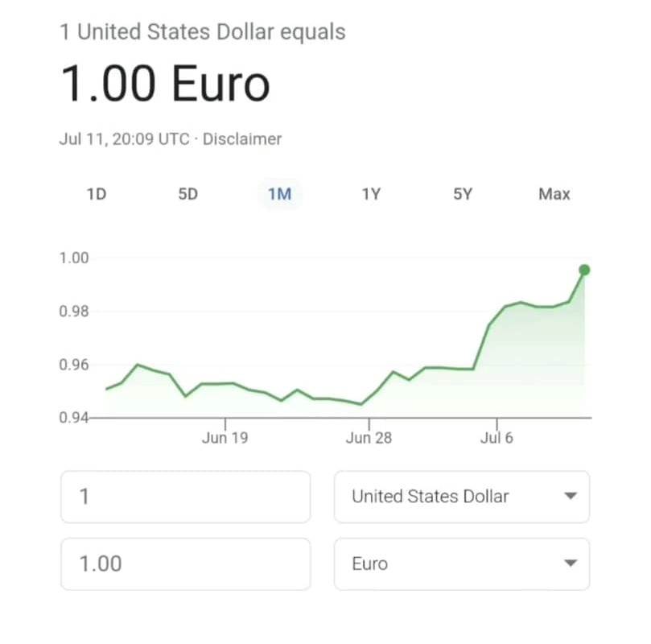
Task: Select the Max time range
Action: point(554,194)
